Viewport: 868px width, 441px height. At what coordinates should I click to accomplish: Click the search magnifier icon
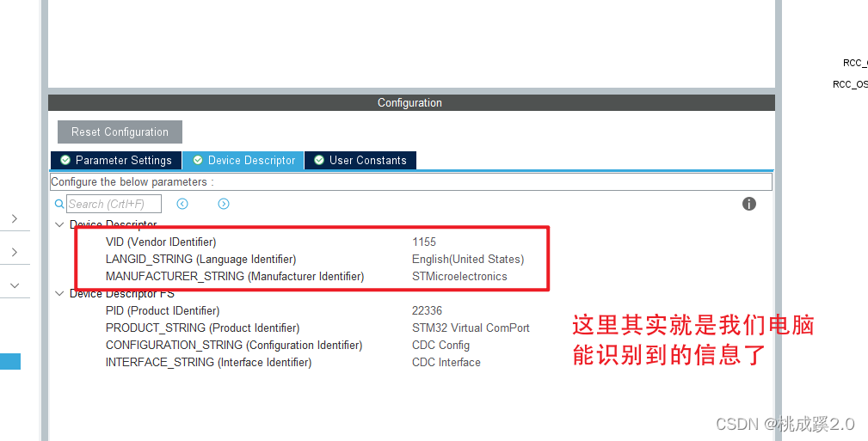pyautogui.click(x=59, y=205)
